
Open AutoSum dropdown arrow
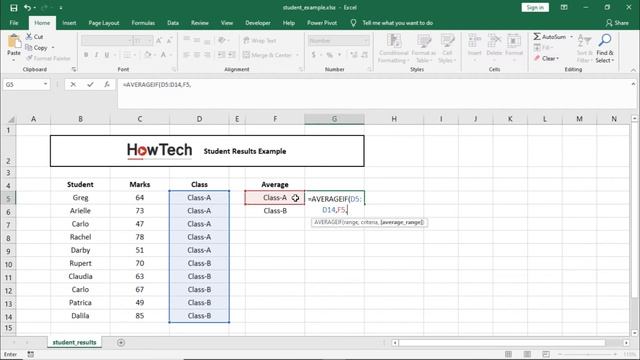tap(571, 37)
